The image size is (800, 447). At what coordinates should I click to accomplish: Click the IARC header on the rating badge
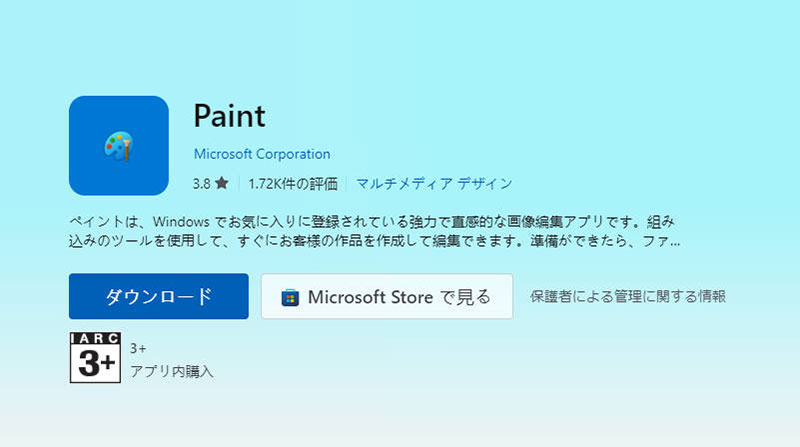[95, 338]
